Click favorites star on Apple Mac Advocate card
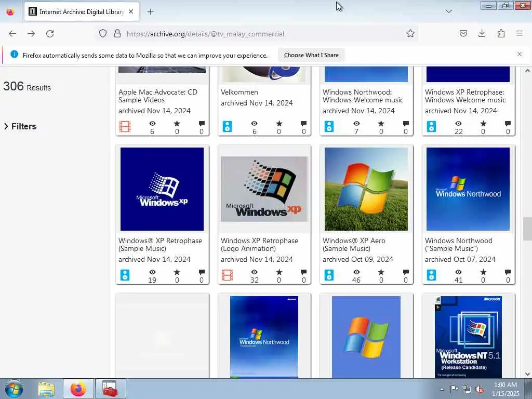The height and width of the screenshot is (399, 532). click(x=177, y=124)
